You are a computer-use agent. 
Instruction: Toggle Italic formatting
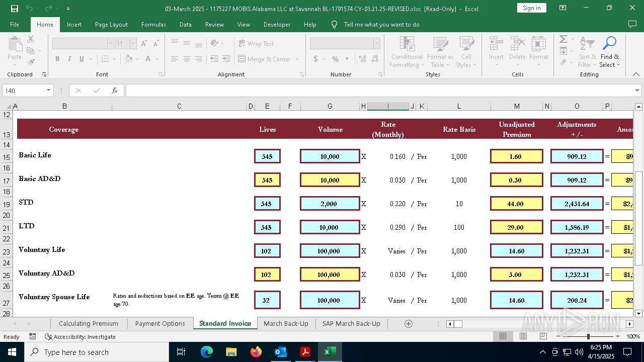[69, 59]
